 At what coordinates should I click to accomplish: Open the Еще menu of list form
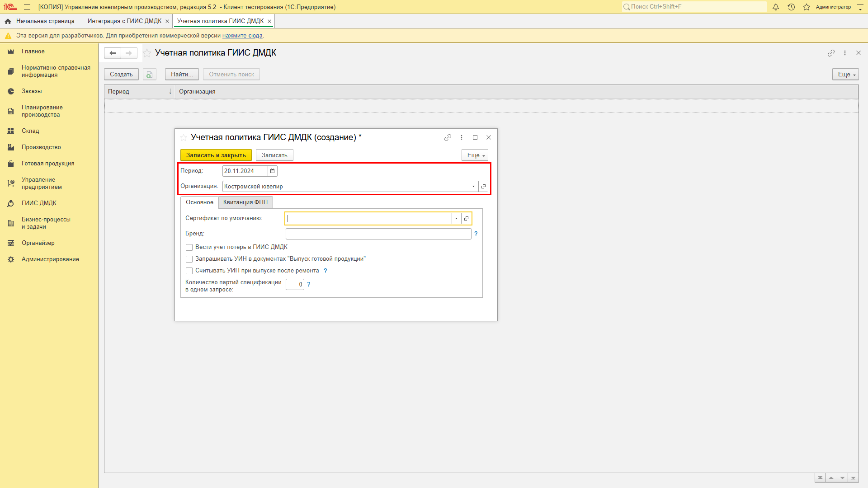pos(845,75)
